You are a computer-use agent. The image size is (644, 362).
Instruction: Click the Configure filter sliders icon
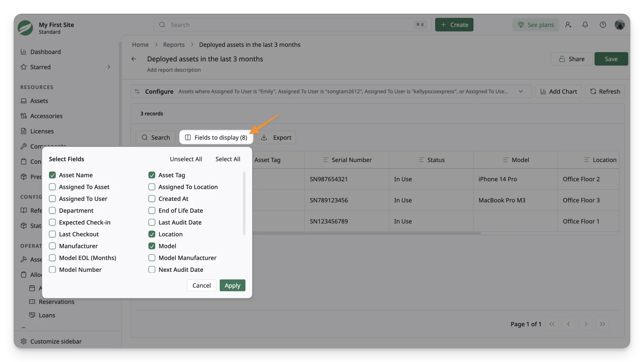click(x=137, y=91)
